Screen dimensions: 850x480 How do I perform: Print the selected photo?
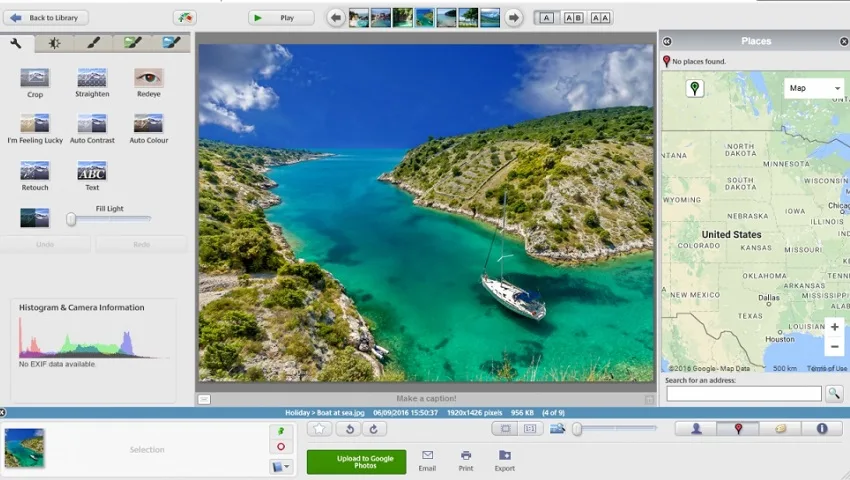[x=466, y=461]
